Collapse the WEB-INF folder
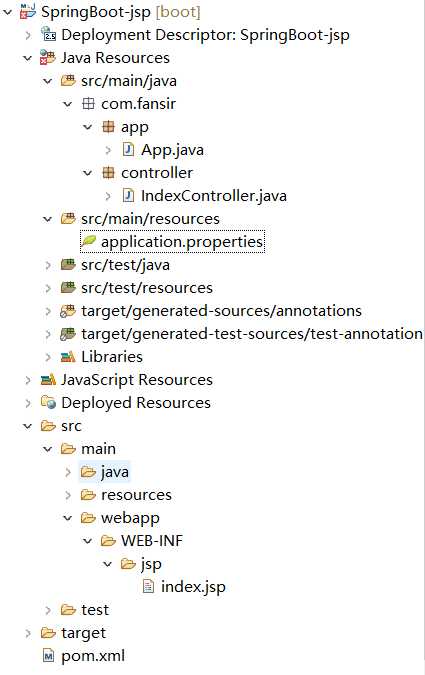The height and width of the screenshot is (675, 425). tap(88, 541)
